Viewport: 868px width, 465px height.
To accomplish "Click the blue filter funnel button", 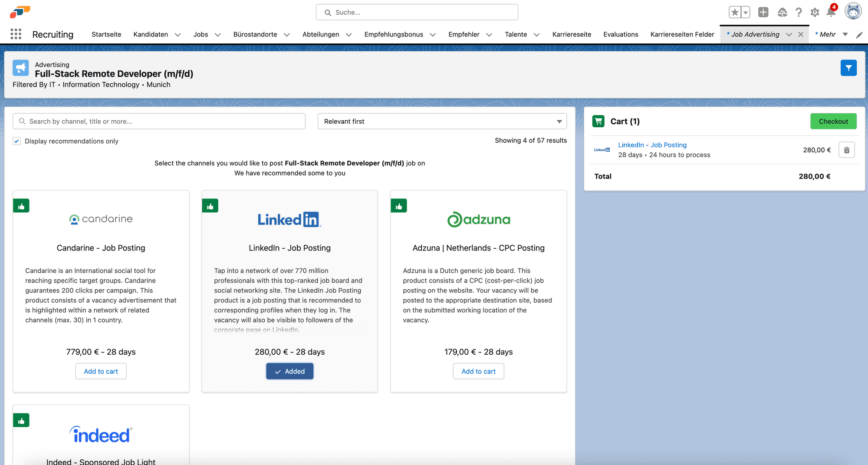I will 848,68.
